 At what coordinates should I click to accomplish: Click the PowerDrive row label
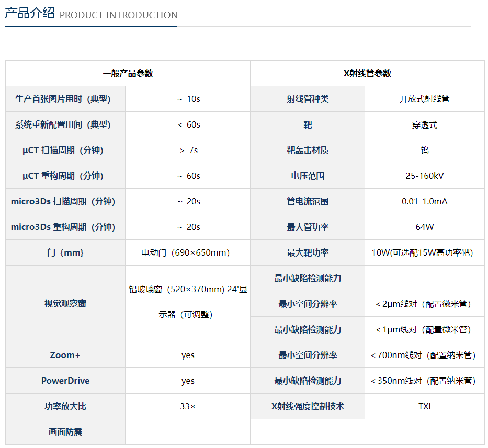point(65,381)
